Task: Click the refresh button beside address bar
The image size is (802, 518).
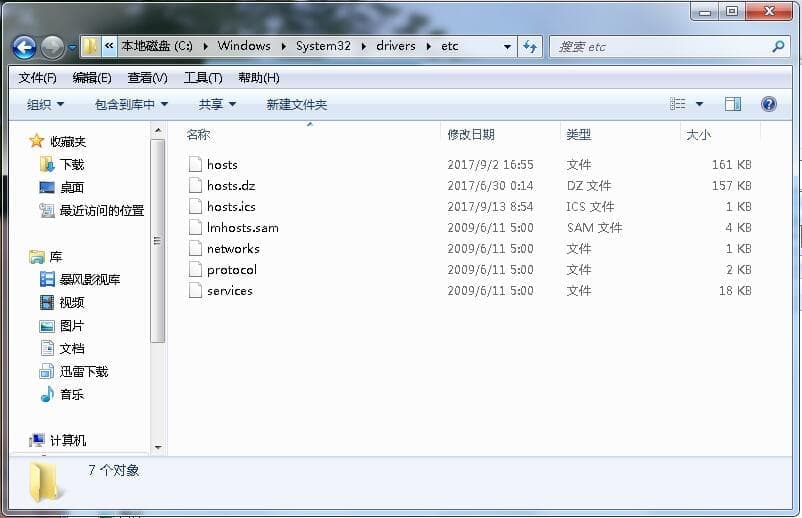Action: click(x=530, y=47)
